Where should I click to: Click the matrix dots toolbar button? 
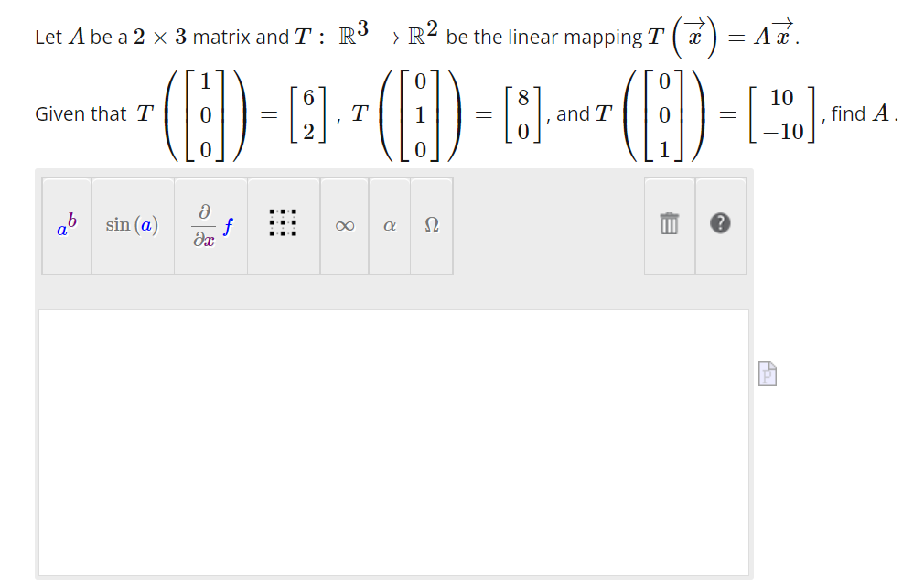click(285, 225)
